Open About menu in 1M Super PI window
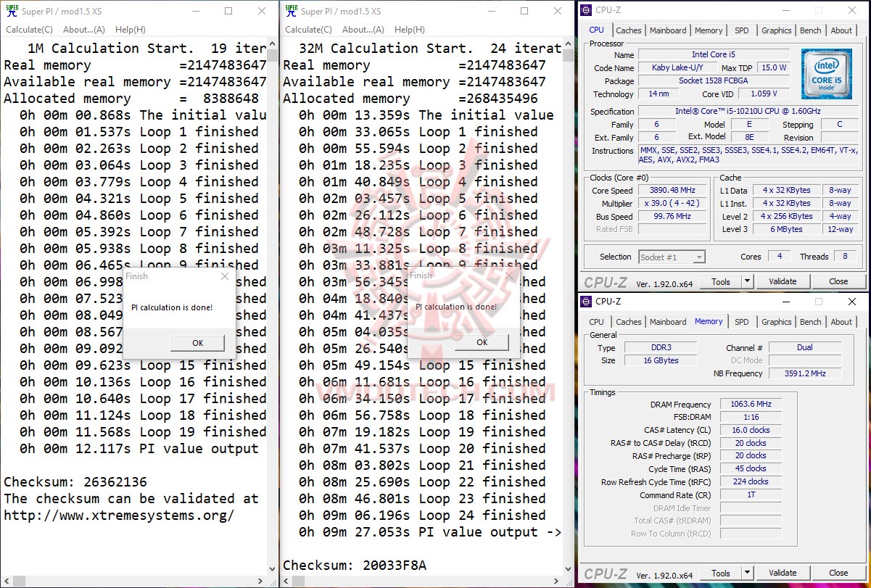The height and width of the screenshot is (588, 871). pos(84,30)
